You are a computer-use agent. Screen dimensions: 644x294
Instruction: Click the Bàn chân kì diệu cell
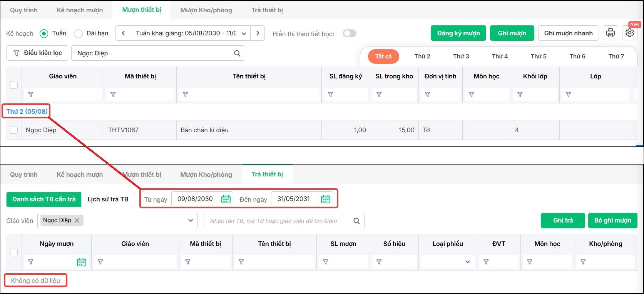[249, 130]
